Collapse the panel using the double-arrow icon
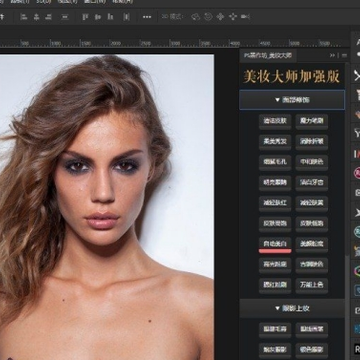 pos(332,55)
